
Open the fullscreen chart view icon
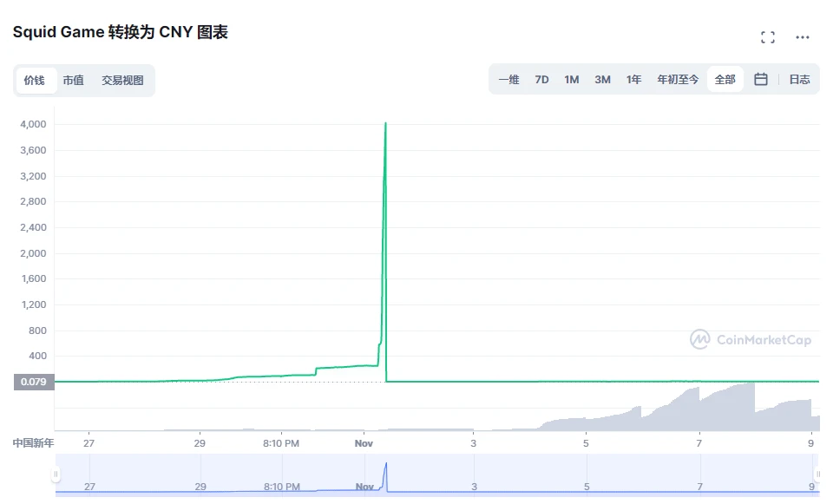(x=767, y=37)
